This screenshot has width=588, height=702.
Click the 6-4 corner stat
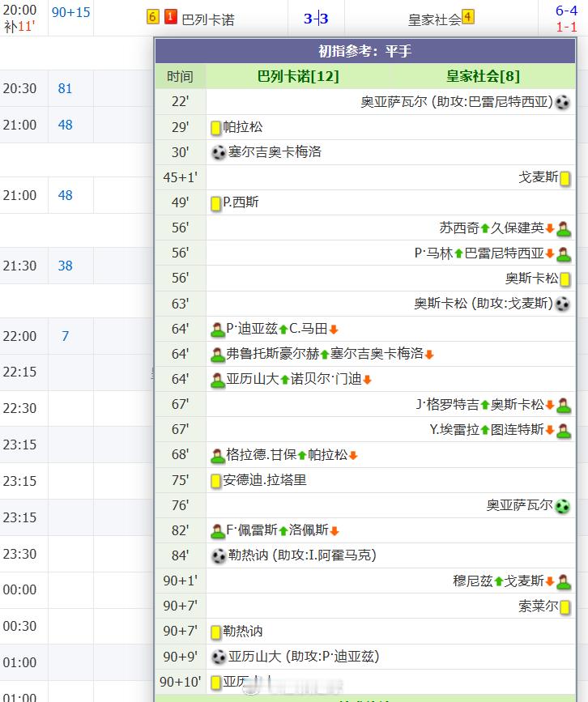566,11
